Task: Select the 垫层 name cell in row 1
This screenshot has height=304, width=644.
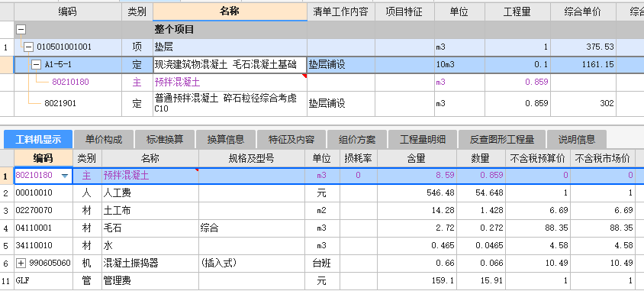Action: (230, 47)
